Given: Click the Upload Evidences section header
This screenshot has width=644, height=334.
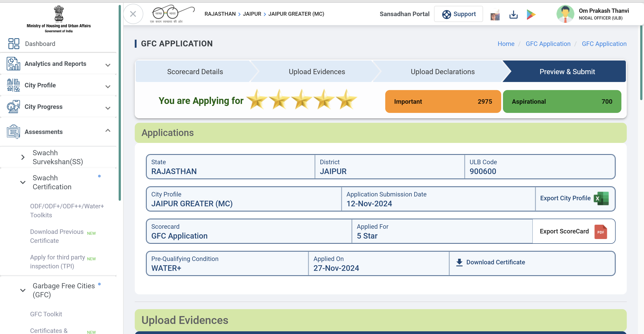Looking at the screenshot, I should click(381, 320).
